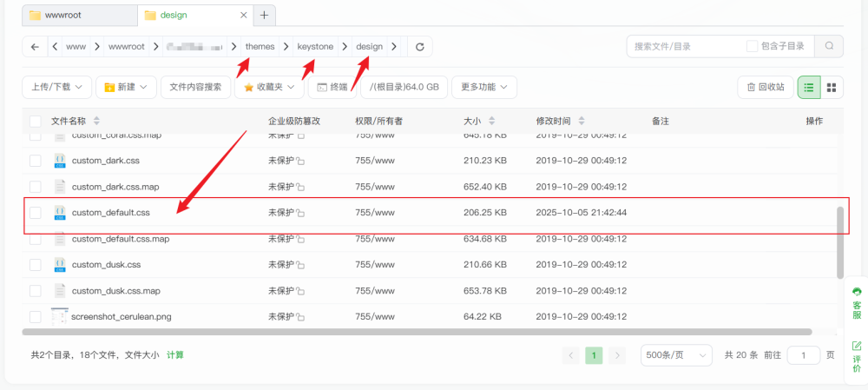This screenshot has width=868, height=390.
Task: Open the 客服 customer service icon
Action: click(x=857, y=302)
